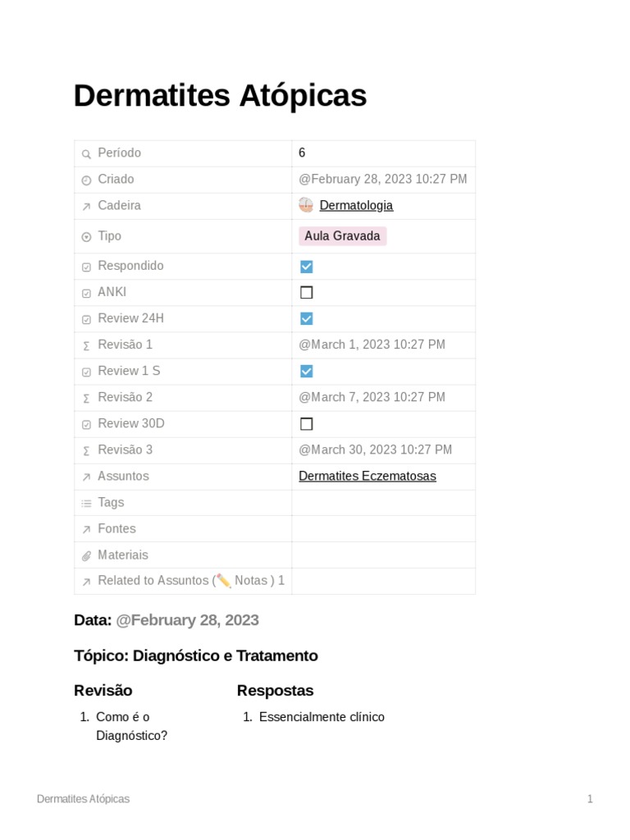
Task: Click the Criado date value
Action: (x=382, y=179)
